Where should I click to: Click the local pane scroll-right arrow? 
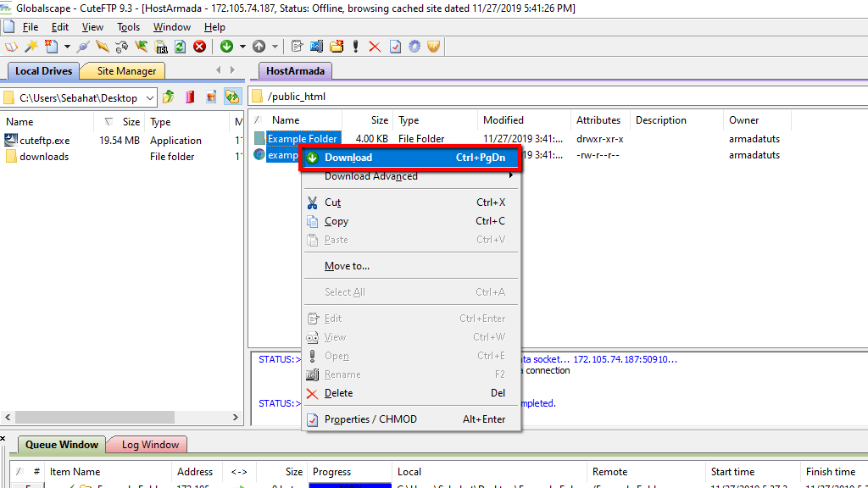pos(236,417)
